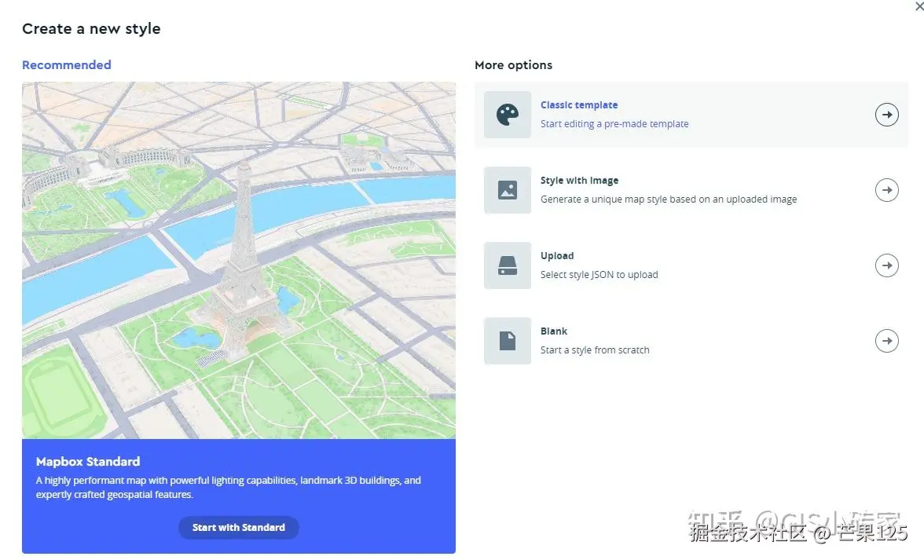
Task: Click 'Generate a unique map style' description
Action: [x=669, y=199]
